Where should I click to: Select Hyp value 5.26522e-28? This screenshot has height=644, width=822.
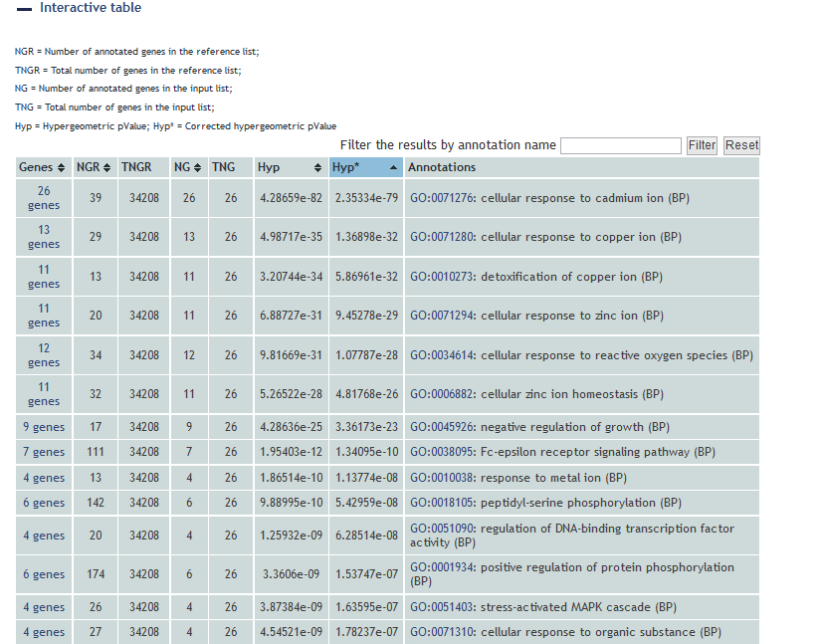click(291, 394)
